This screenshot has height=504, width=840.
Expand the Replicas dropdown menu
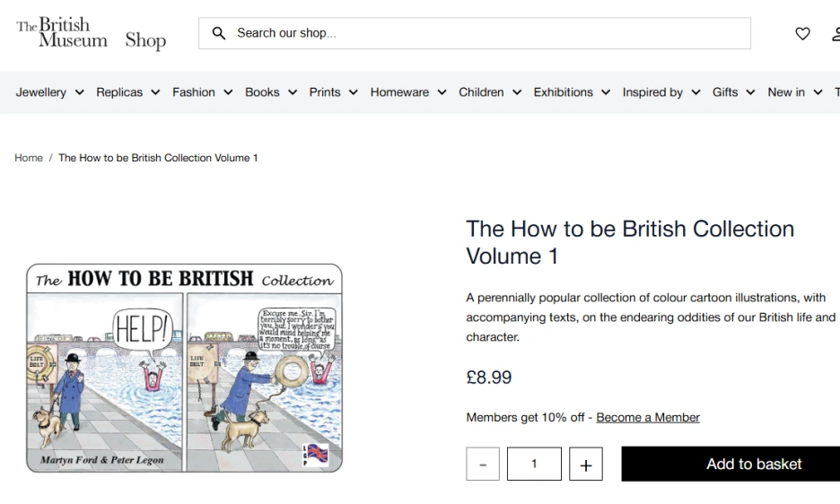pos(128,92)
